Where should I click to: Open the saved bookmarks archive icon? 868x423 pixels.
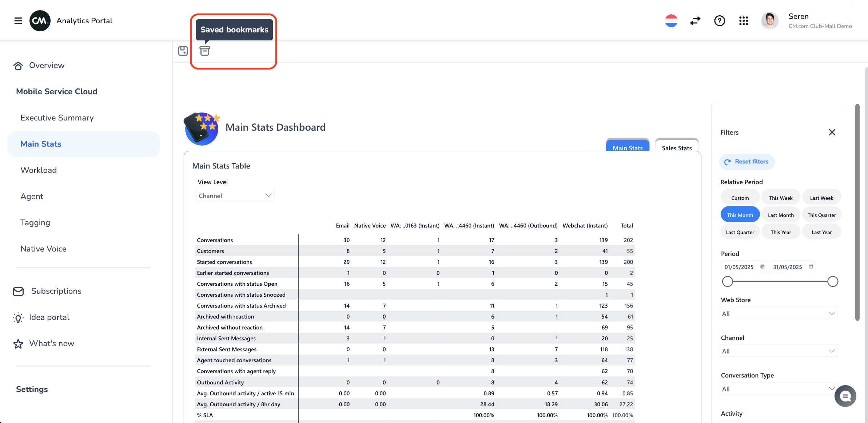coord(205,51)
